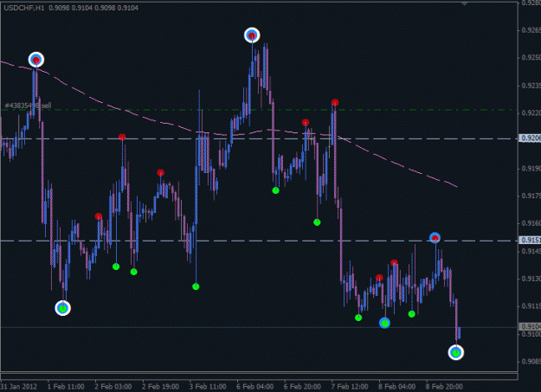Click the #43835498 sell order label
Image resolution: width=541 pixels, height=392 pixels.
(28, 106)
